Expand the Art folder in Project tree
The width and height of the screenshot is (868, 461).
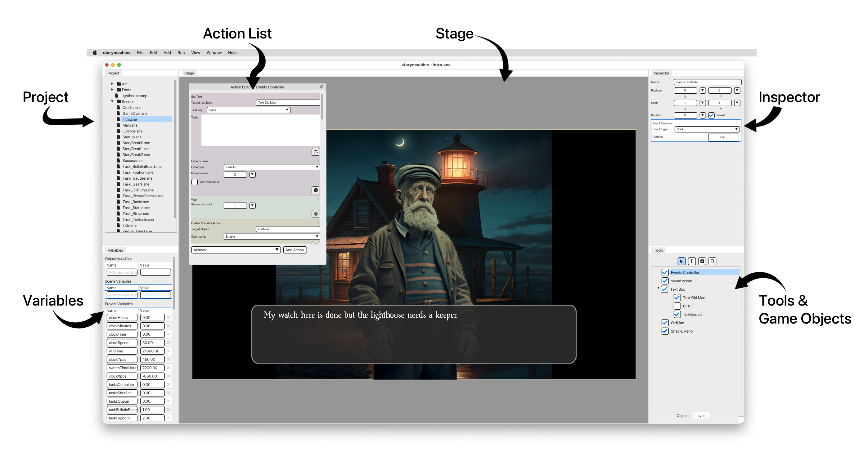(112, 84)
